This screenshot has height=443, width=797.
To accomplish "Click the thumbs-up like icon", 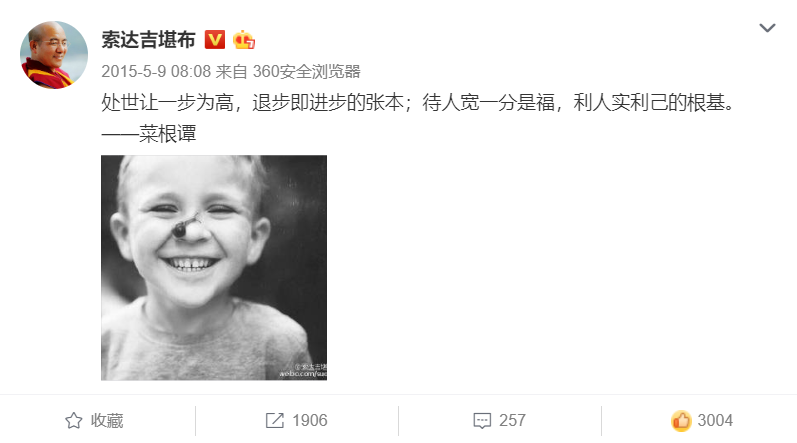I will [x=681, y=421].
